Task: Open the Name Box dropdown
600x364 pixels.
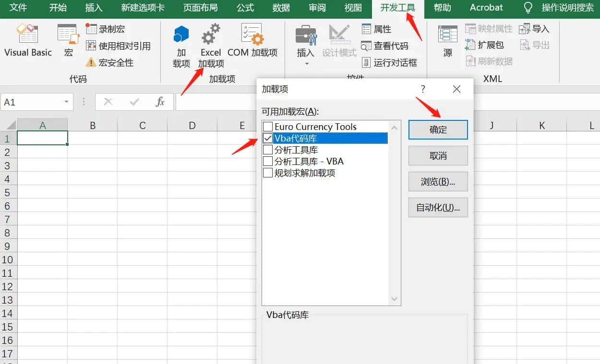Action: click(66, 102)
